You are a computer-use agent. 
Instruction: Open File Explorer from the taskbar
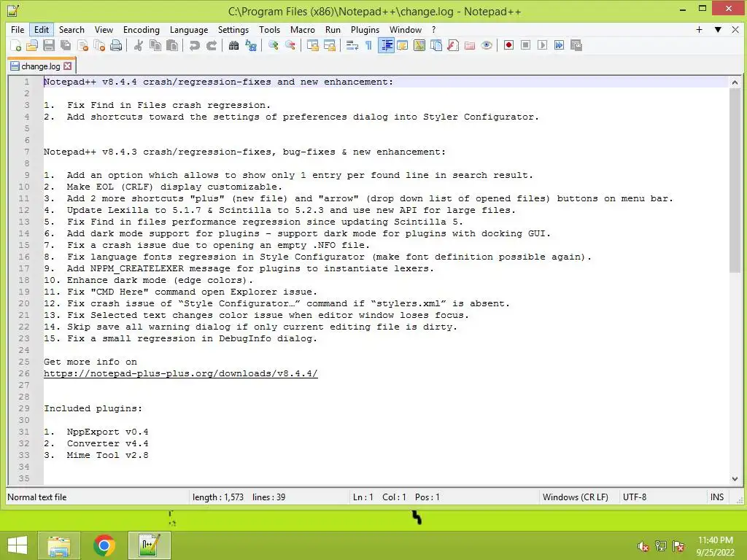(x=59, y=545)
